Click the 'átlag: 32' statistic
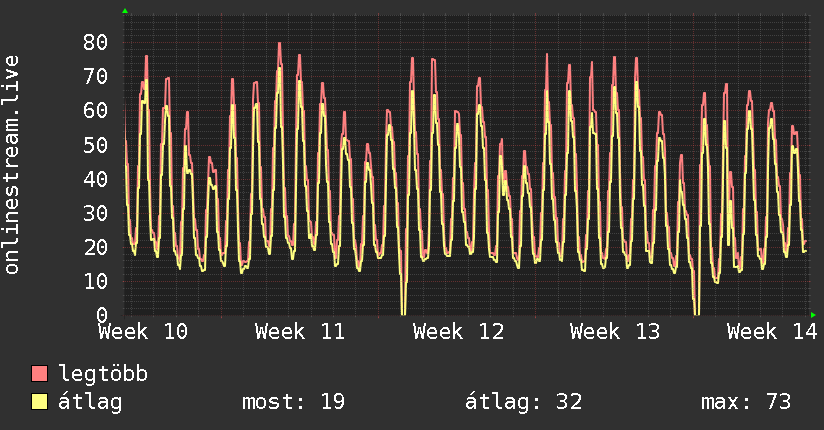This screenshot has height=430, width=824. coord(523,402)
